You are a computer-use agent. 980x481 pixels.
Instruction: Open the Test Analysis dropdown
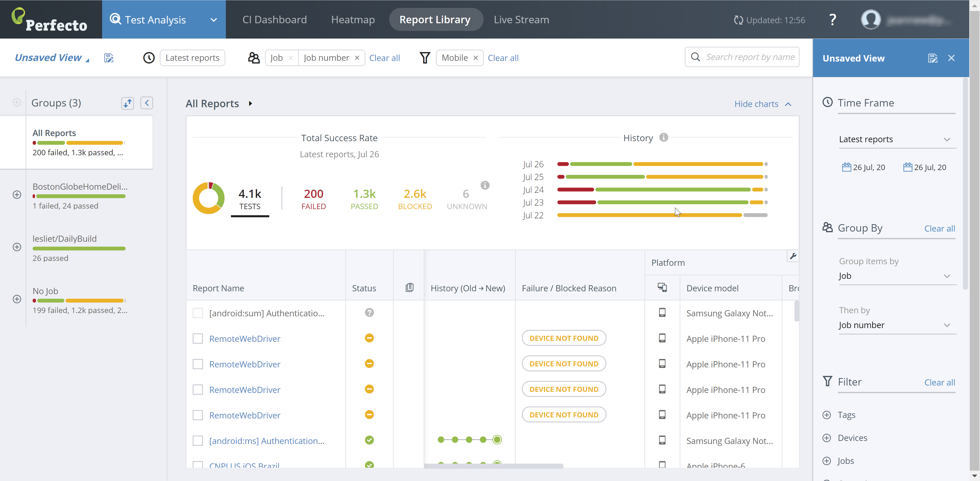213,20
